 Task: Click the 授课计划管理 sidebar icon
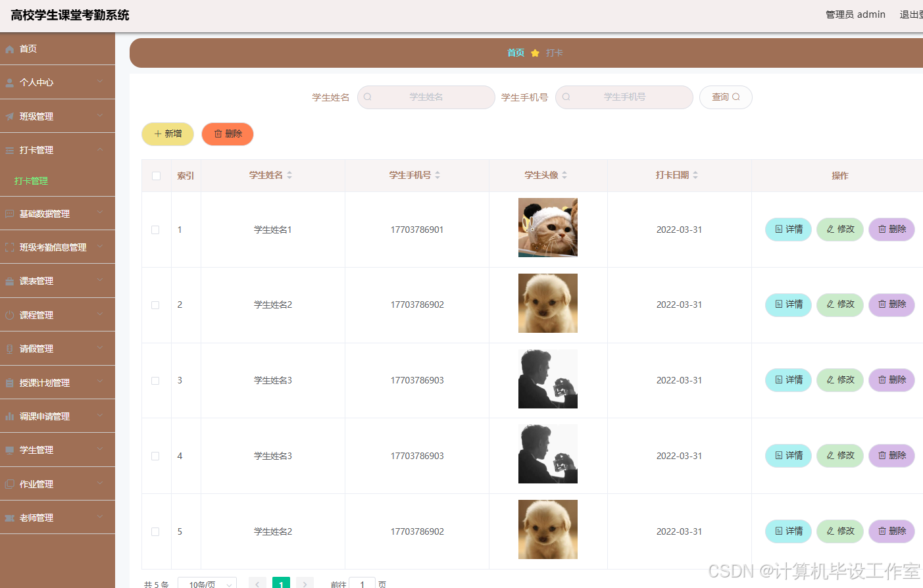(x=10, y=383)
